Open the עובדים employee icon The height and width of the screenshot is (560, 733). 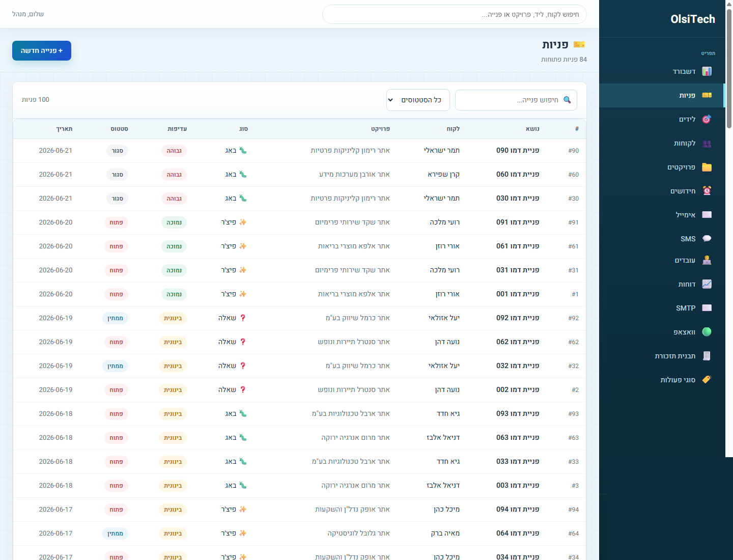pos(707,260)
